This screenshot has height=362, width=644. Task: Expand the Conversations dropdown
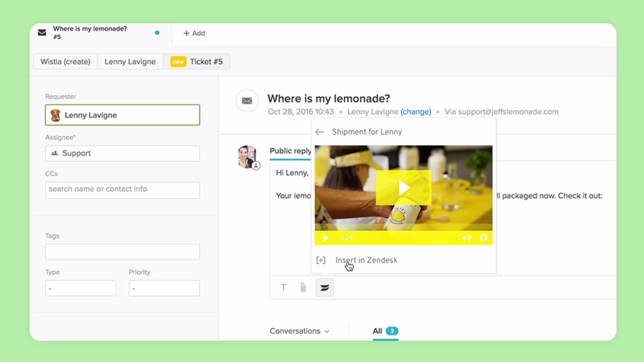300,331
